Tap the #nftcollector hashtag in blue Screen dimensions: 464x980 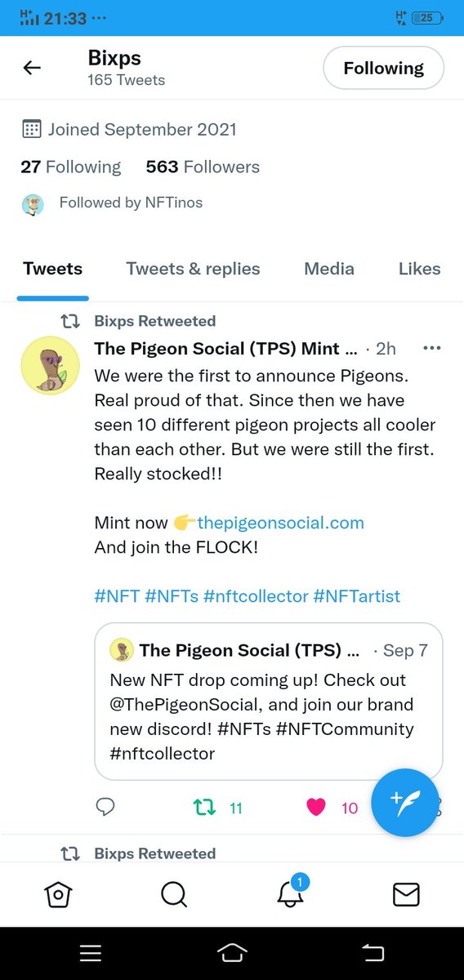tap(255, 596)
